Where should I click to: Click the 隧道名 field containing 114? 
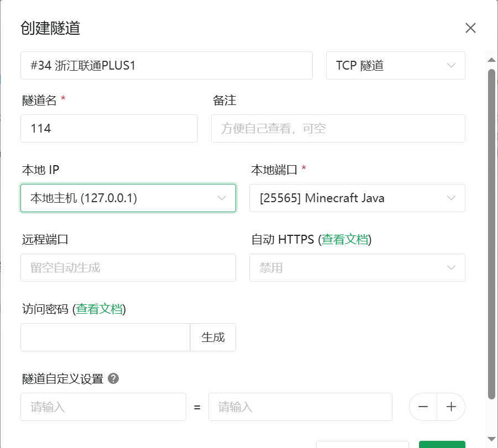click(x=109, y=128)
